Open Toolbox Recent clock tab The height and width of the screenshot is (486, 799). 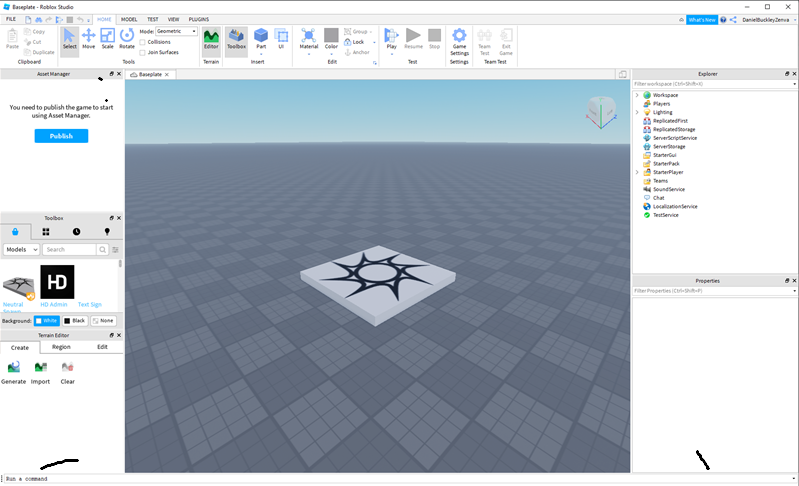pos(76,232)
